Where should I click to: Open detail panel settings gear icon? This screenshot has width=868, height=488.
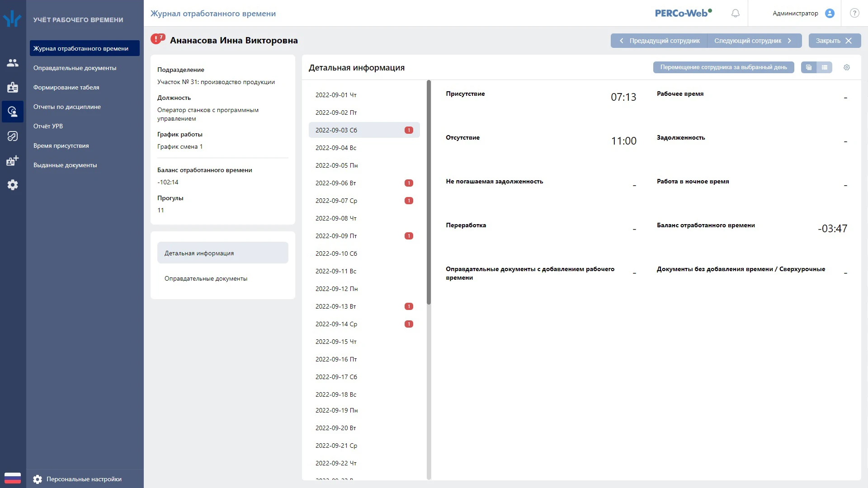click(847, 67)
